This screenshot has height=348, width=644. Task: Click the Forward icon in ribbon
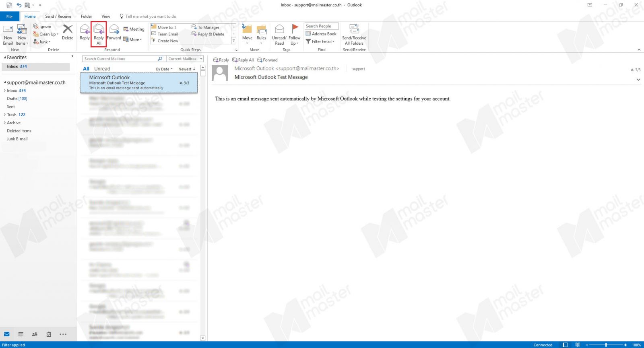(x=114, y=29)
